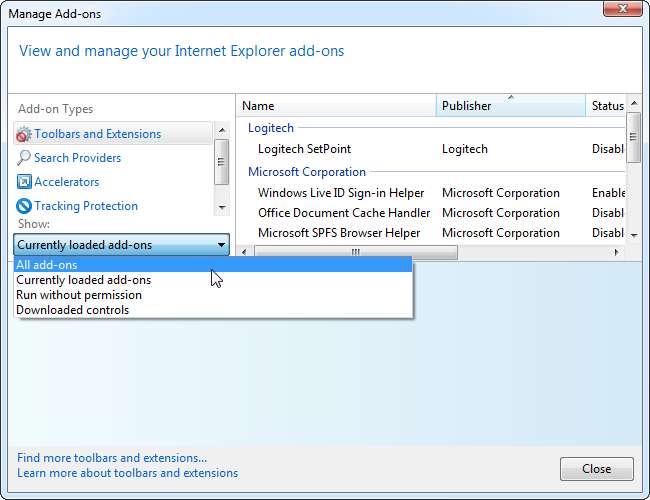The width and height of the screenshot is (650, 500).
Task: Collapse the Show combo box arrow
Action: (x=220, y=245)
